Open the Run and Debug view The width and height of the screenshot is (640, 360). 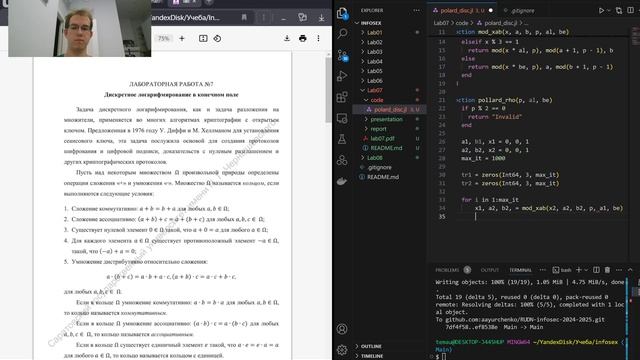pyautogui.click(x=342, y=76)
